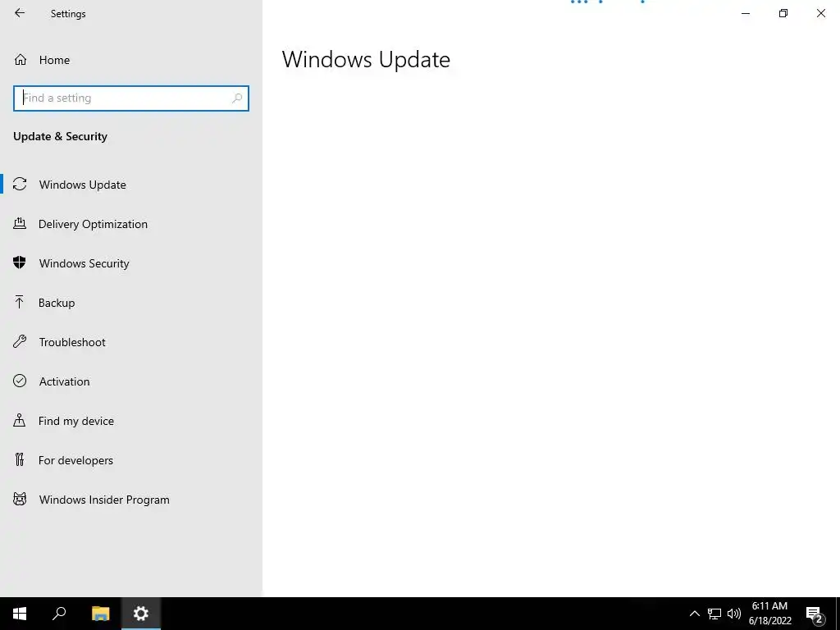The image size is (840, 630).
Task: Open the Backup settings
Action: tap(131, 303)
